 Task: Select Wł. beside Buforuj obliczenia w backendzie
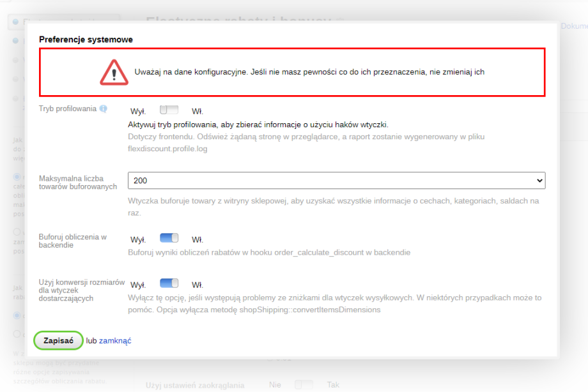[x=197, y=239]
